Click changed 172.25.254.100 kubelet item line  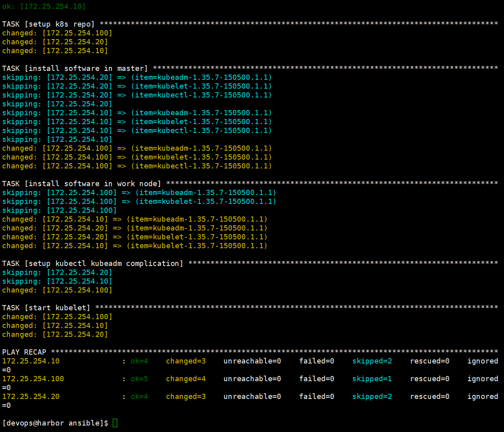point(137,157)
